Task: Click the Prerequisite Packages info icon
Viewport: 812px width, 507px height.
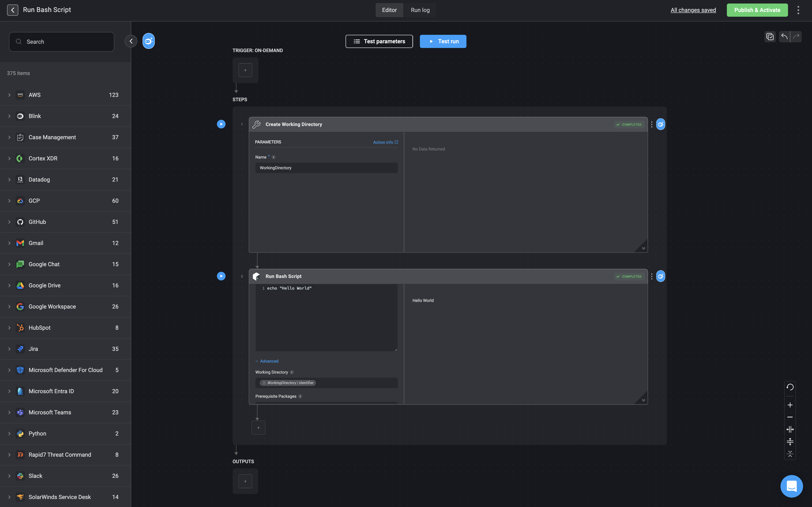Action: coord(300,396)
